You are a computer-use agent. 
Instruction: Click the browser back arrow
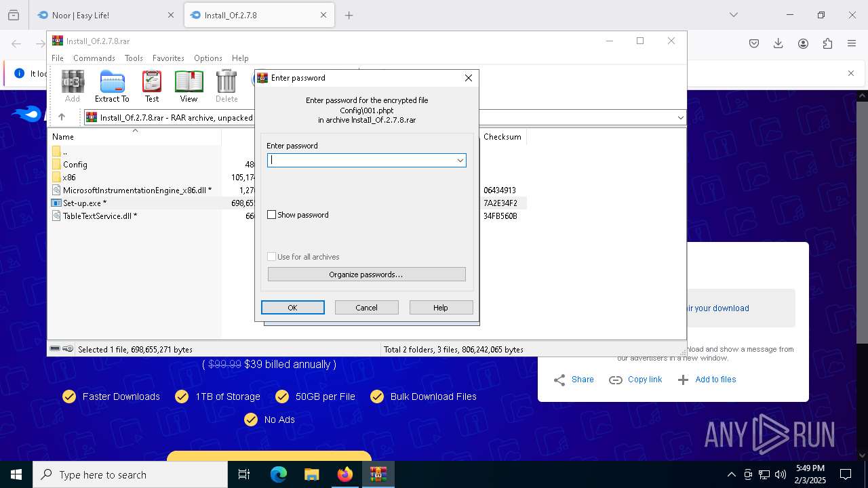pos(16,43)
